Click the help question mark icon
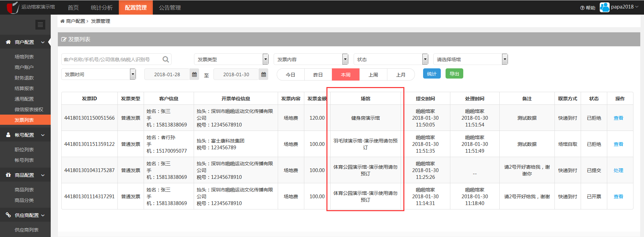 pyautogui.click(x=582, y=8)
